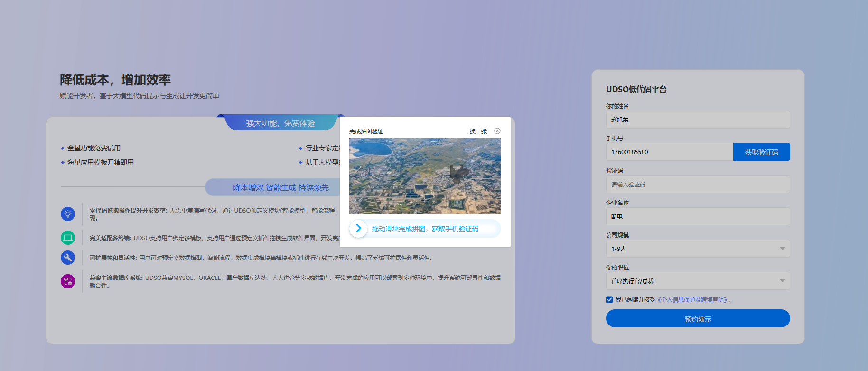
Task: Click the dark puzzle piece in captcha image
Action: (x=458, y=174)
